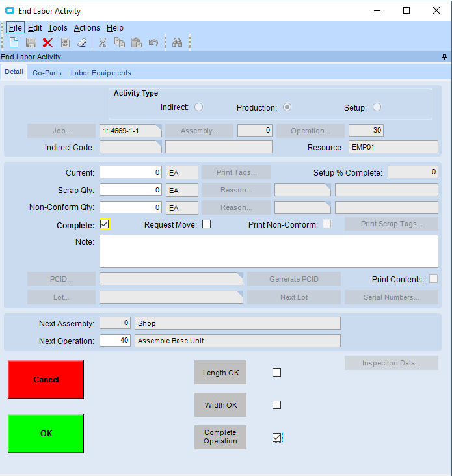452x476 pixels.
Task: Click the Refresh toolbar icon
Action: coord(65,42)
